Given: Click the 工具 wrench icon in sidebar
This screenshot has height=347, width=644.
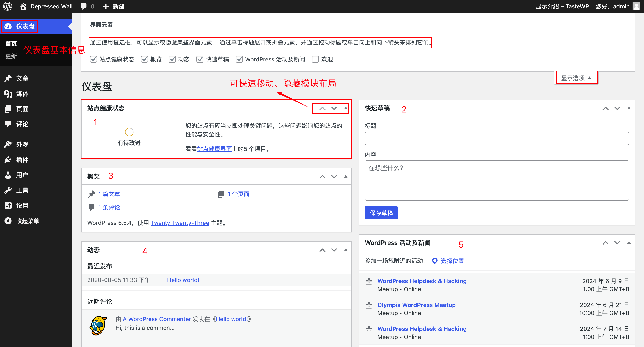Looking at the screenshot, I should coord(8,190).
